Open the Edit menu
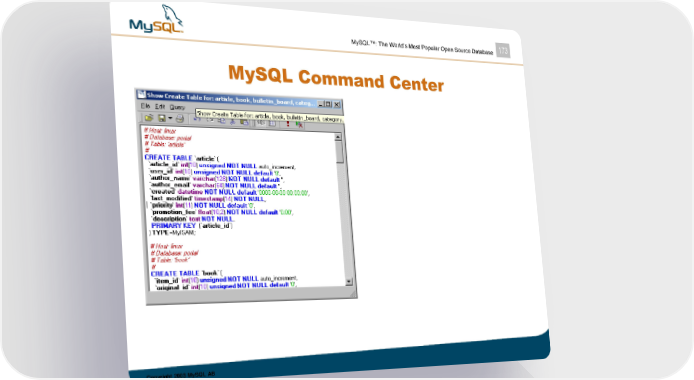This screenshot has width=694, height=380. tap(160, 107)
